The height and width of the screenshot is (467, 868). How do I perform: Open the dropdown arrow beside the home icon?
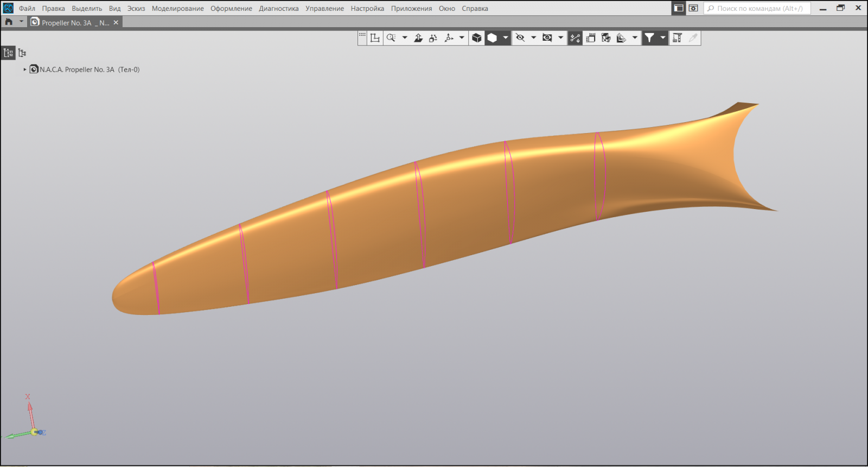tap(21, 22)
